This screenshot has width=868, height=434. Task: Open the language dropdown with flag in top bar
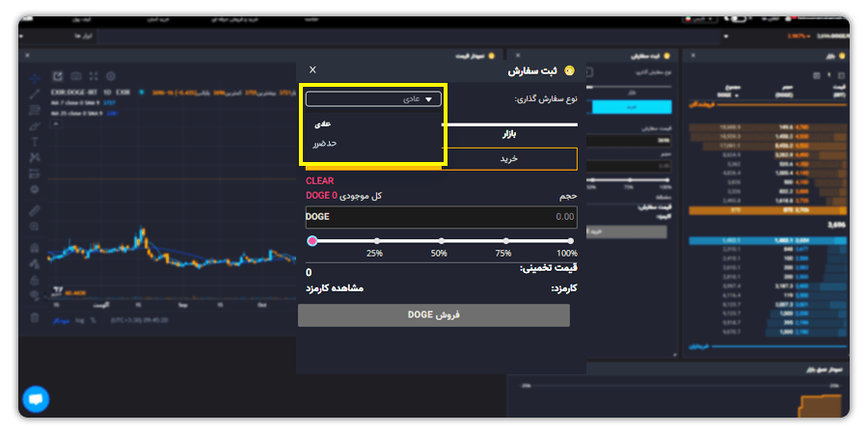[x=700, y=19]
